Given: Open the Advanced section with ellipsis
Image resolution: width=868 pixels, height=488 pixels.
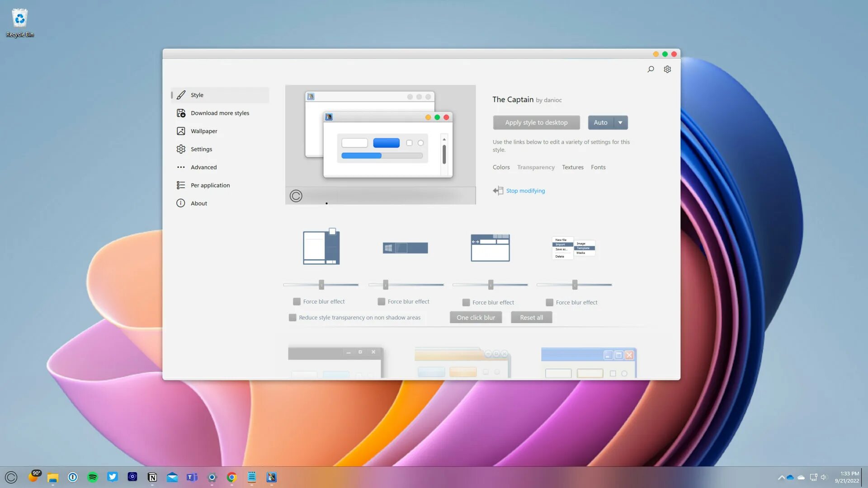Looking at the screenshot, I should [181, 167].
